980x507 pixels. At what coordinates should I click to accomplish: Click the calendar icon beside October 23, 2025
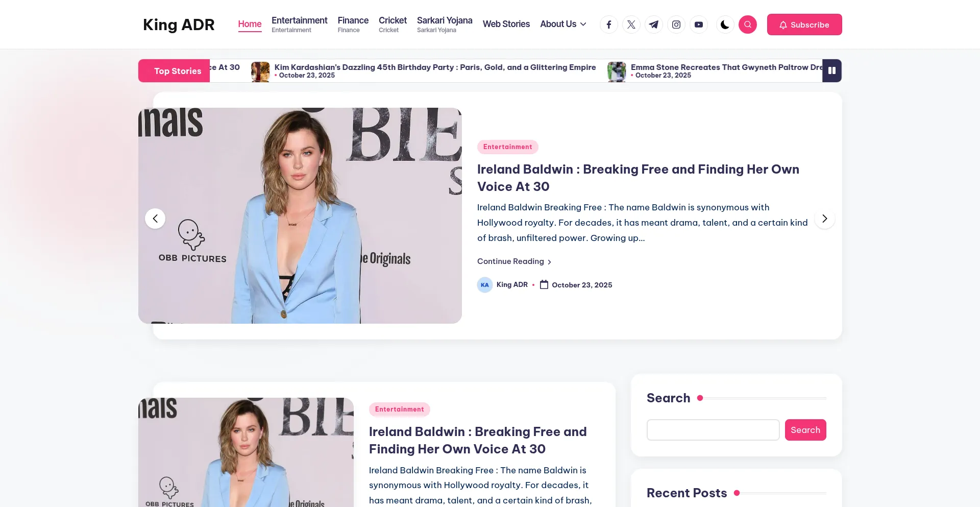pyautogui.click(x=544, y=284)
